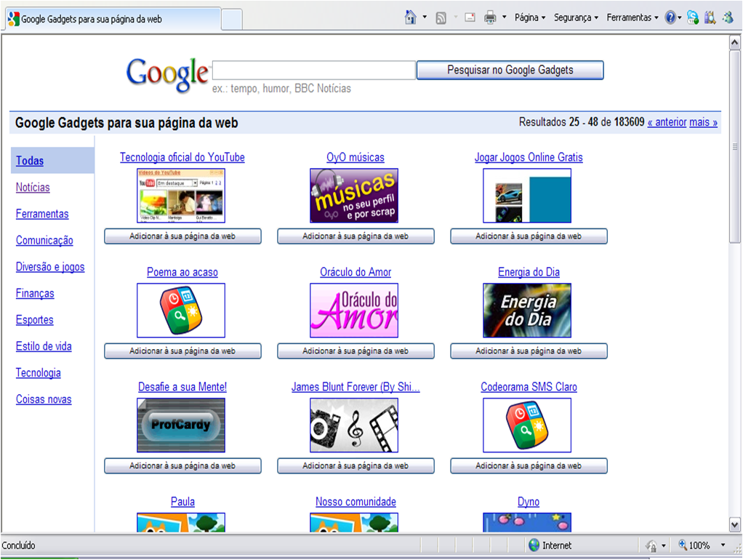Open the Coisas novas category
The height and width of the screenshot is (560, 743).
pyautogui.click(x=44, y=400)
